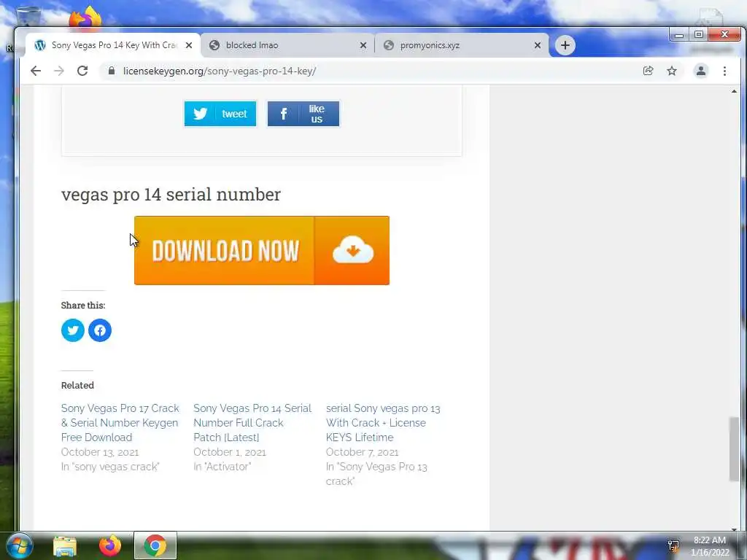
Task: Click the page scrollbar thumb
Action: click(x=734, y=449)
